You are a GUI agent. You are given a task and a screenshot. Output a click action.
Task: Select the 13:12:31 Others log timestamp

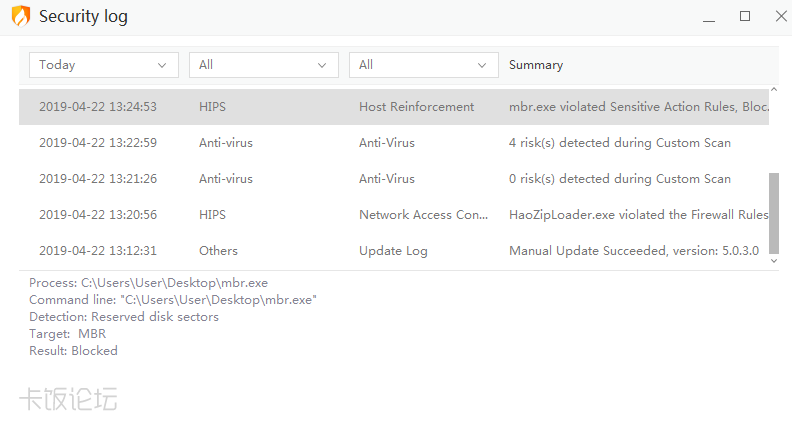pos(98,251)
